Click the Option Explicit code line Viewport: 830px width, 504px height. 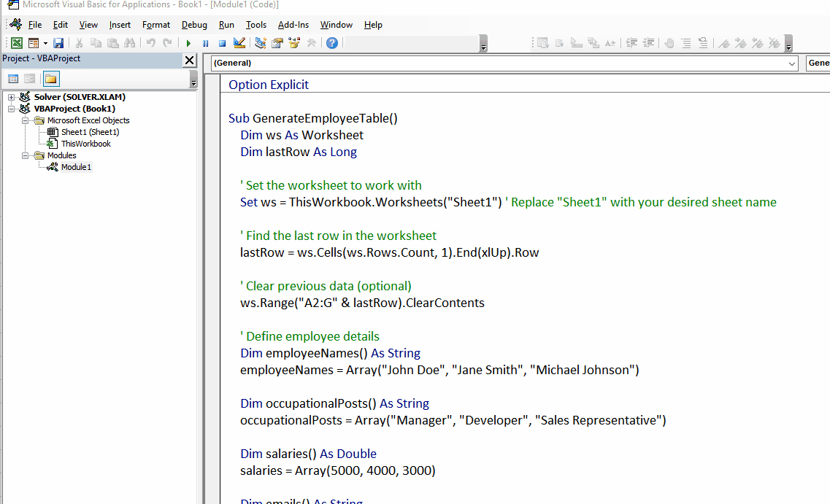[x=269, y=85]
